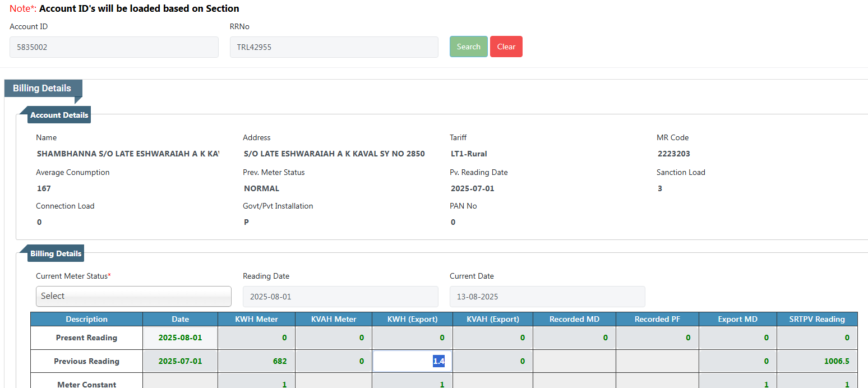Click Present Reading Recorded PF cell
868x388 pixels.
(657, 338)
